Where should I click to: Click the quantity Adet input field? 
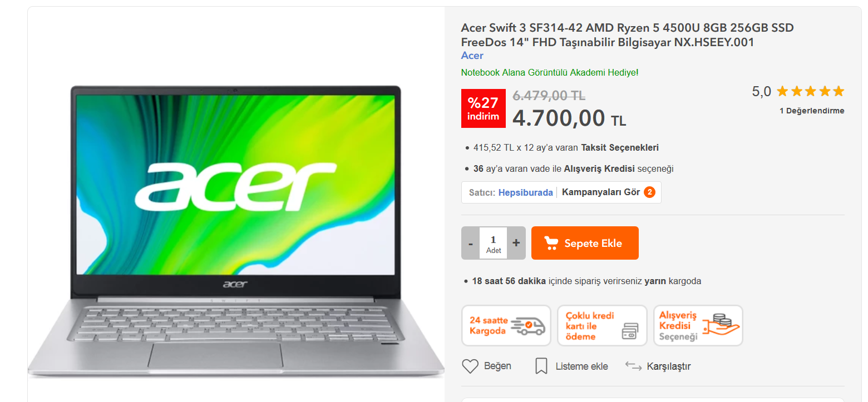(x=494, y=243)
